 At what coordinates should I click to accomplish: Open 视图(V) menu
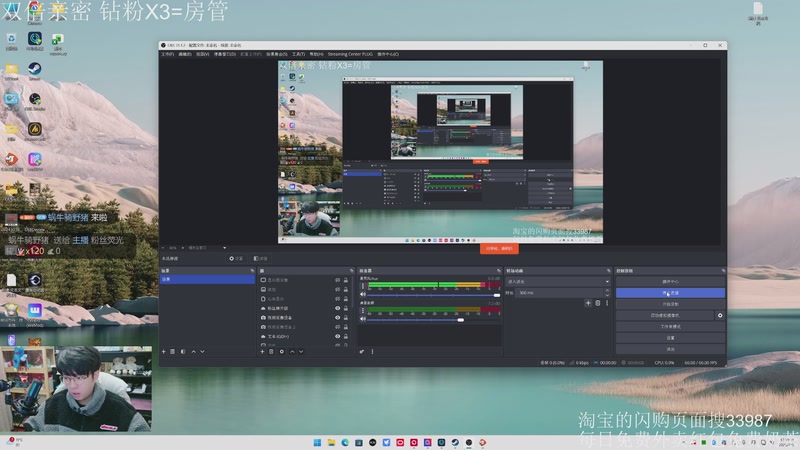203,54
